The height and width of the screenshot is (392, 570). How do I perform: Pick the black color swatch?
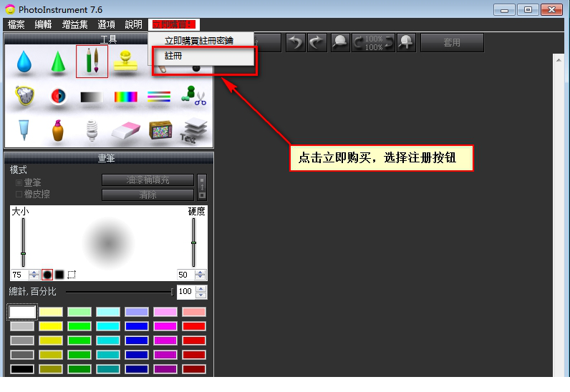coord(22,369)
